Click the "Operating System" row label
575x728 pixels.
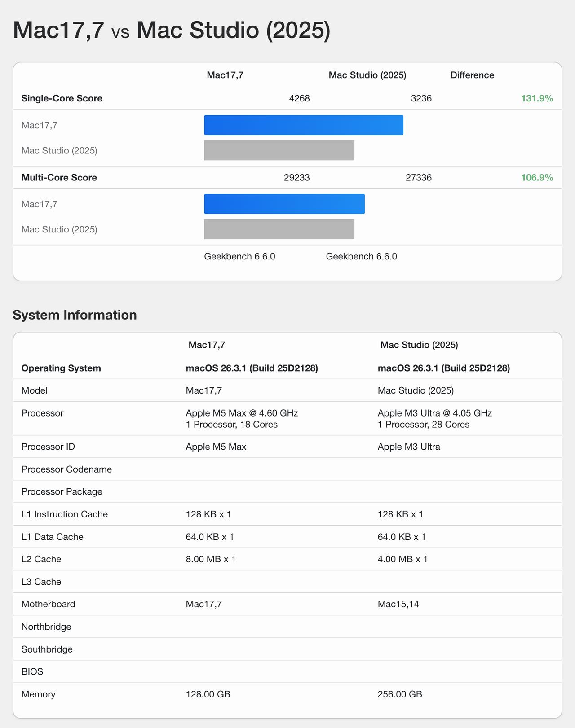coord(61,368)
